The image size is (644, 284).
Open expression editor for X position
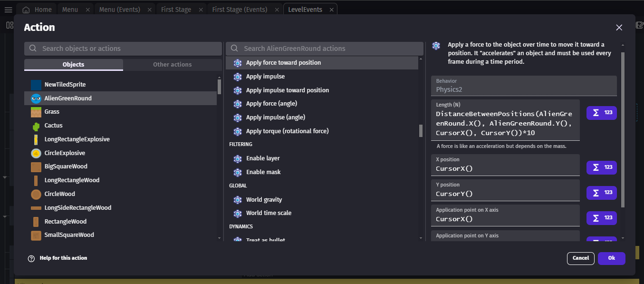tap(601, 167)
